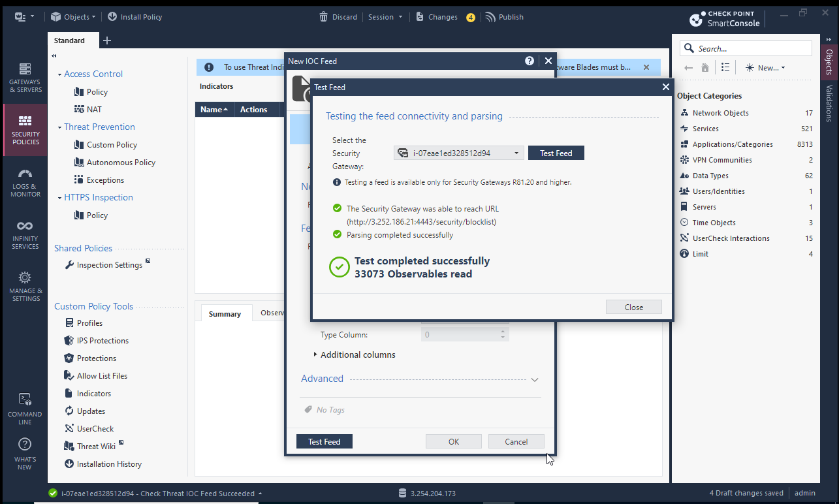Click the home icon in Objects panel
The image size is (839, 504).
coord(705,67)
